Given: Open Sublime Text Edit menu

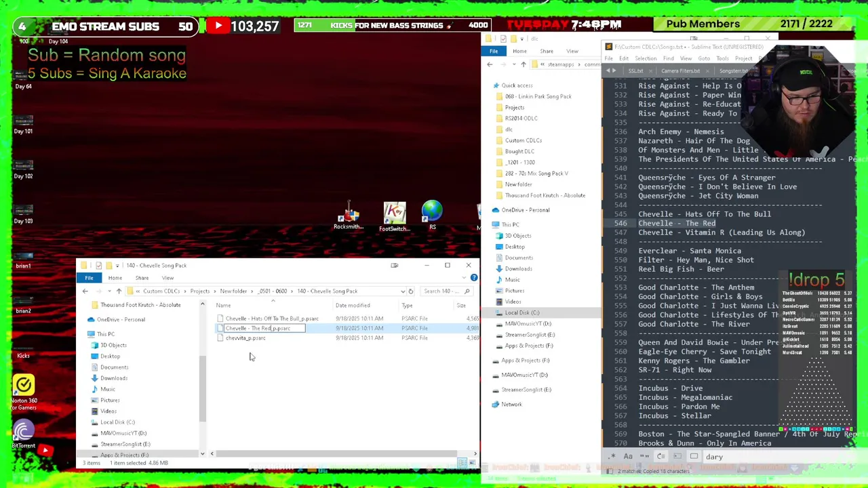Looking at the screenshot, I should point(623,58).
